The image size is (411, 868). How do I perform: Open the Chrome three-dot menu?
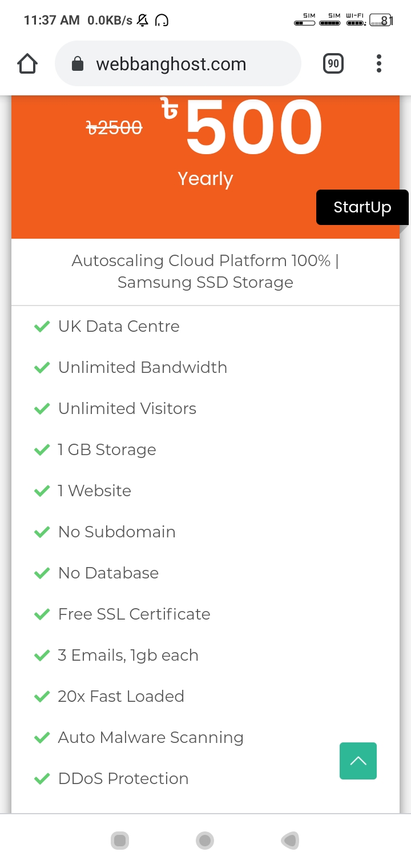pyautogui.click(x=378, y=64)
